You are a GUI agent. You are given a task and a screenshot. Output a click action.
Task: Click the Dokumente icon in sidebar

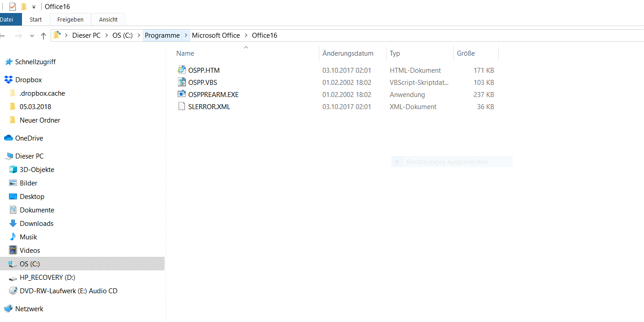click(13, 210)
